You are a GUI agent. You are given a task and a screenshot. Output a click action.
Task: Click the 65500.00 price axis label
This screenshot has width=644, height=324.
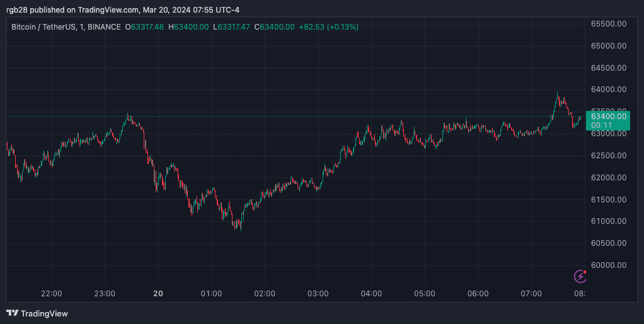click(608, 24)
